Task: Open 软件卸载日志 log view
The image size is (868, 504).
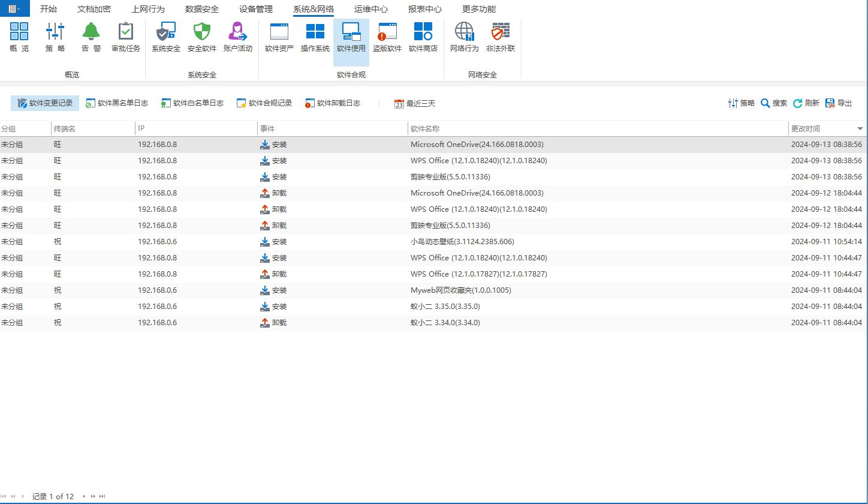Action: pos(333,103)
